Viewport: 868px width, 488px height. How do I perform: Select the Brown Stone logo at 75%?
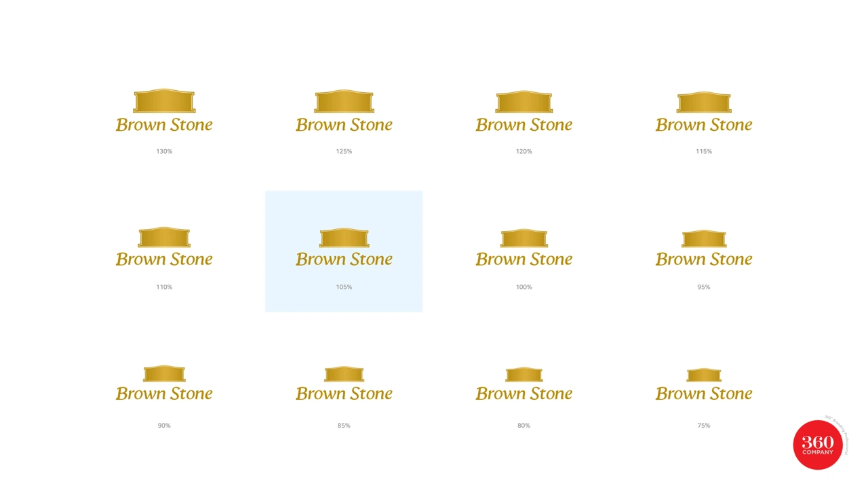coord(704,385)
